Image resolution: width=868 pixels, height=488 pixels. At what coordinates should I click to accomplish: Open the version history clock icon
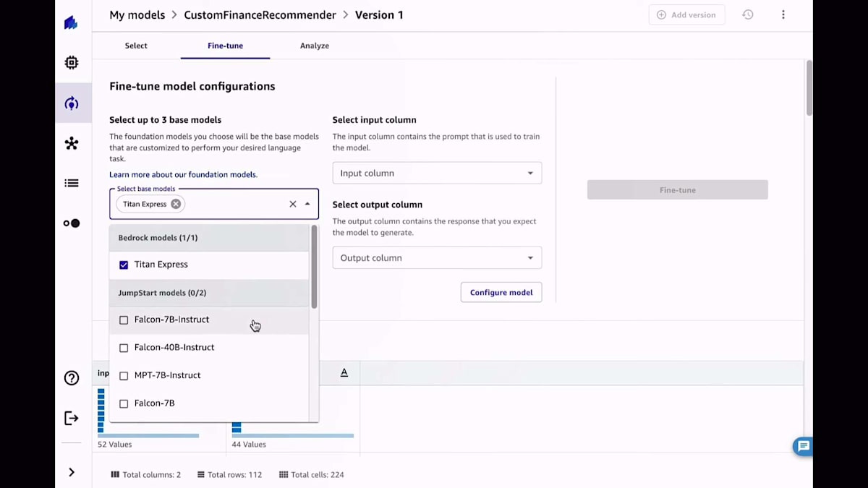748,14
